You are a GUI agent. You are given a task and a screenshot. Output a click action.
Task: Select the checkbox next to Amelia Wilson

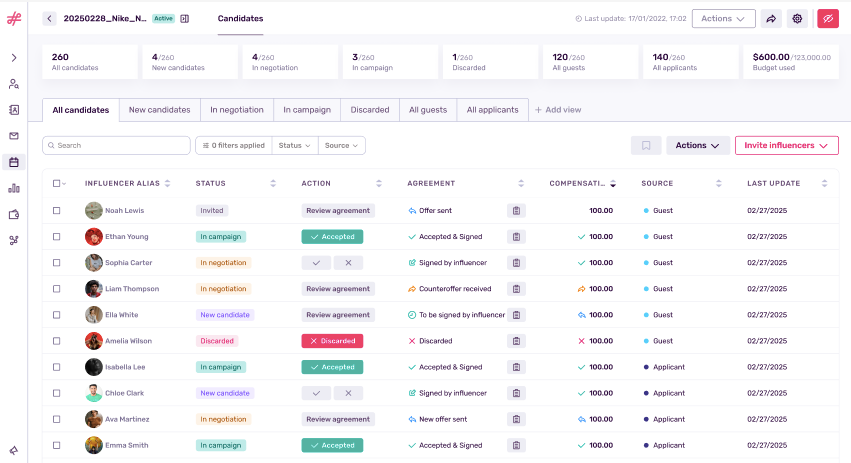(57, 341)
